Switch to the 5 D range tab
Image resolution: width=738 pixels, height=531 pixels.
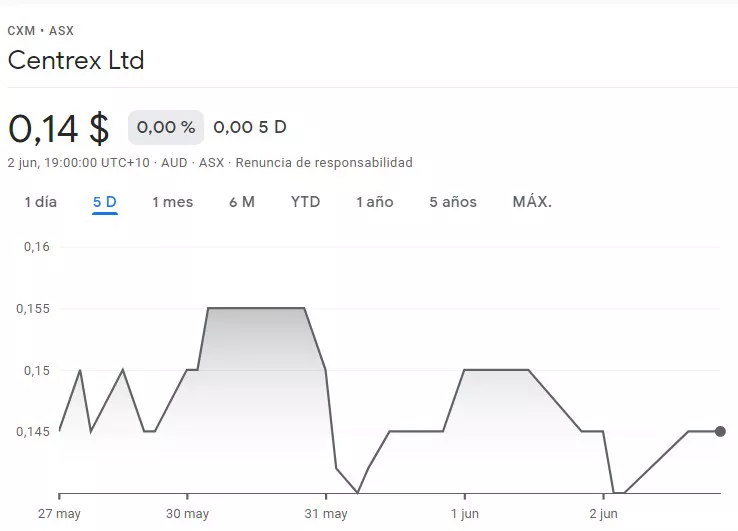104,202
